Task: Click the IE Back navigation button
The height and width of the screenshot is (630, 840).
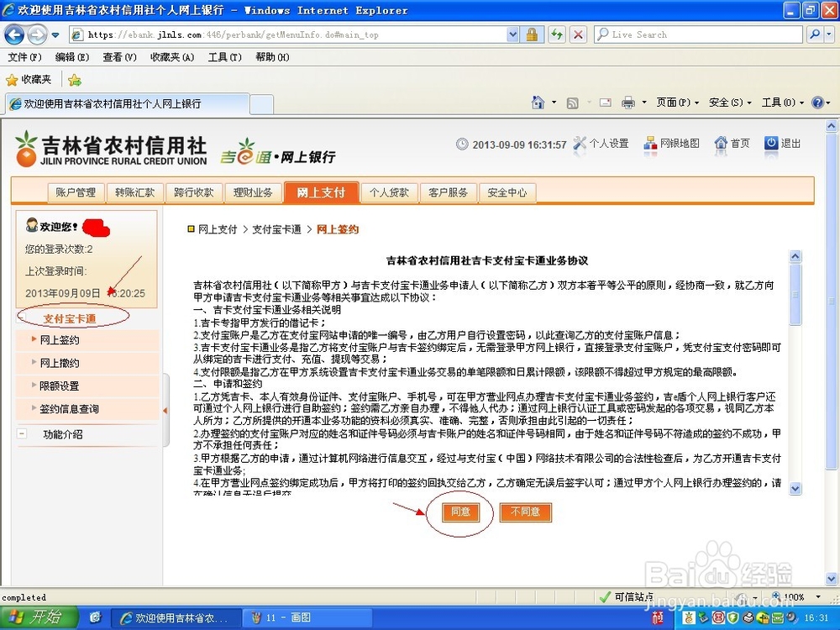Action: coord(14,34)
